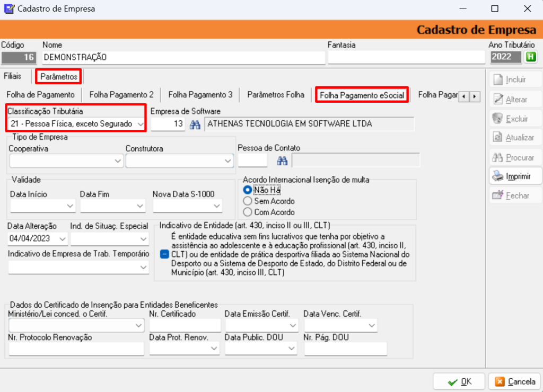543x392 pixels.
Task: Click the Nr. Pág. DOU input field
Action: [345, 349]
